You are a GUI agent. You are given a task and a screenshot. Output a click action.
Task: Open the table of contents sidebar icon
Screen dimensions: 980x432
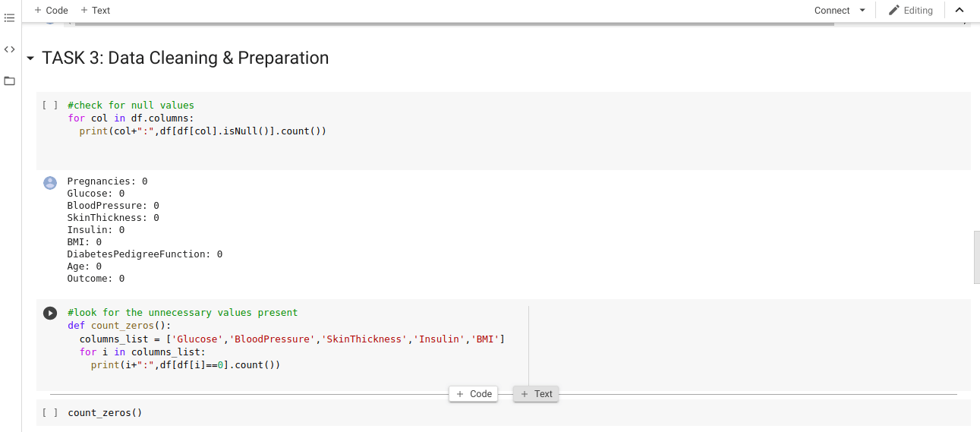9,17
